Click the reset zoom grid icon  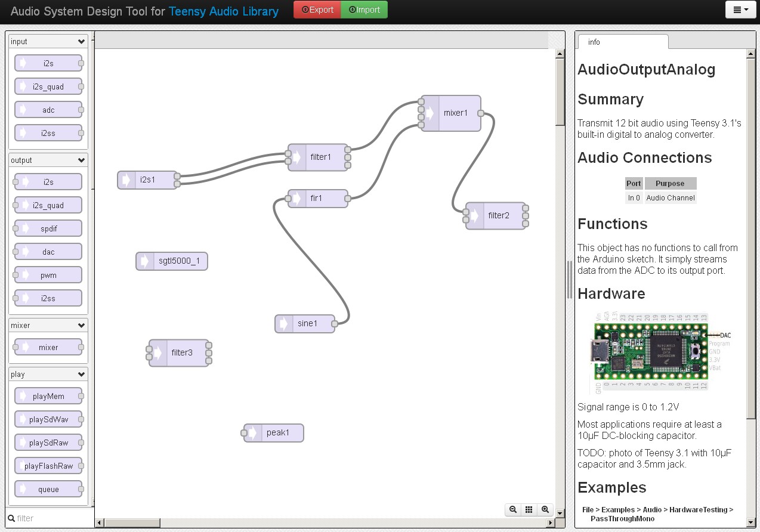pos(529,509)
